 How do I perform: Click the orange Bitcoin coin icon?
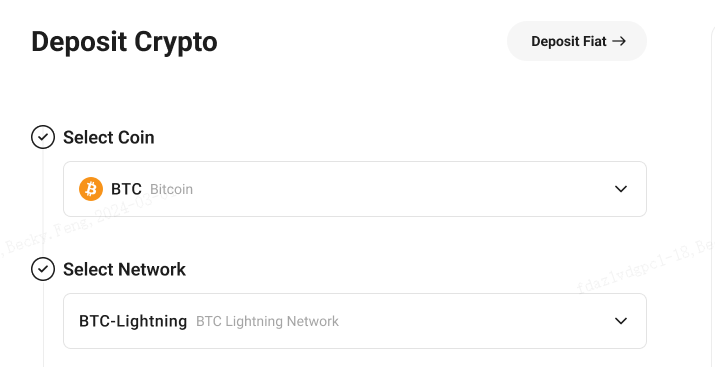click(91, 189)
